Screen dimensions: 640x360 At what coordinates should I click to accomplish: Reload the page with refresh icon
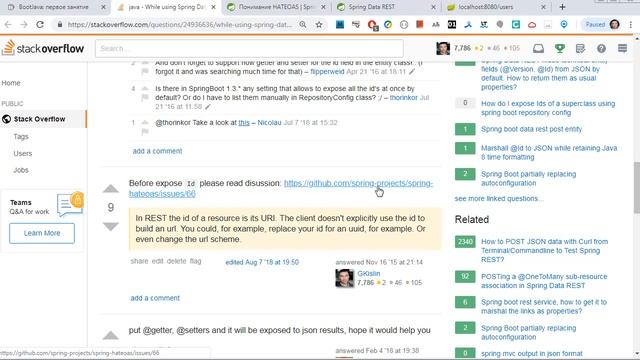40,24
